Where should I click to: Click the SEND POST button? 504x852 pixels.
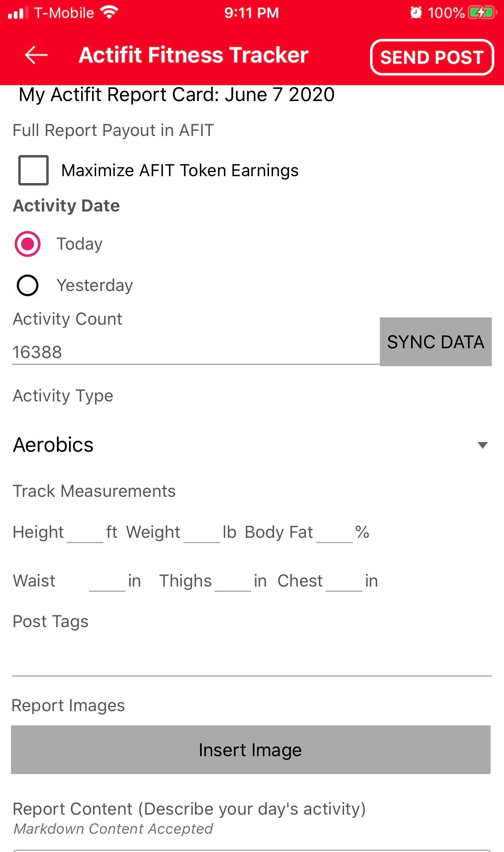click(432, 57)
